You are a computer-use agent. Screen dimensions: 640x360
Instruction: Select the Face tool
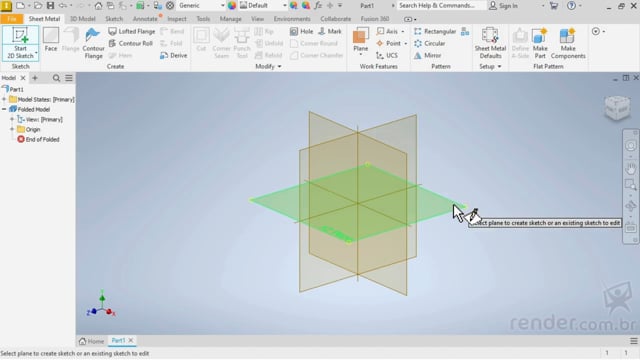[x=51, y=40]
